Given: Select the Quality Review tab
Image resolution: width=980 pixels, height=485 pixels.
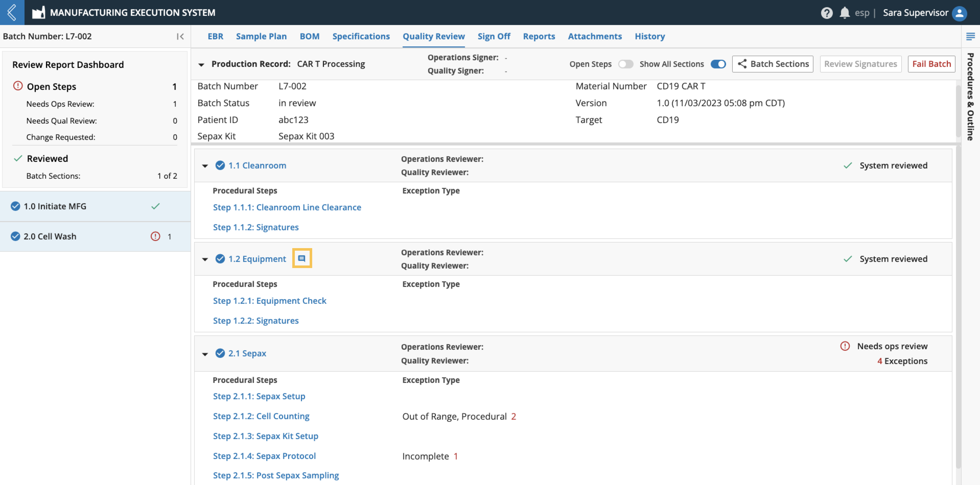Looking at the screenshot, I should [x=434, y=37].
